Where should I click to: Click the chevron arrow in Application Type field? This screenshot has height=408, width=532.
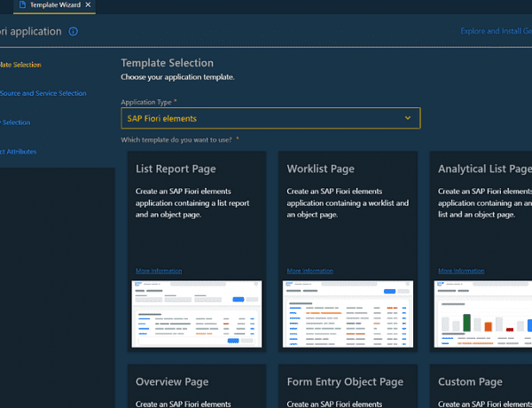(x=408, y=118)
